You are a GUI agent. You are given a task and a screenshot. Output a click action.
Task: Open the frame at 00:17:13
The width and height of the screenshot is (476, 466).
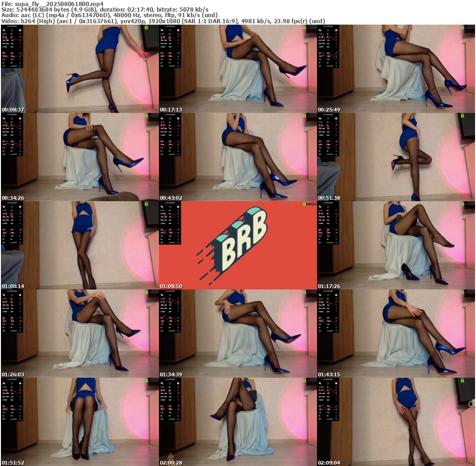[238, 69]
